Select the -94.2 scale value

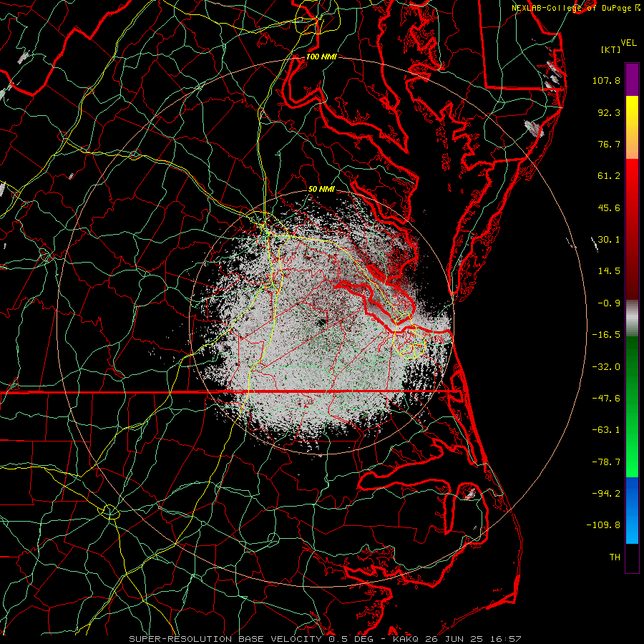[x=606, y=493]
